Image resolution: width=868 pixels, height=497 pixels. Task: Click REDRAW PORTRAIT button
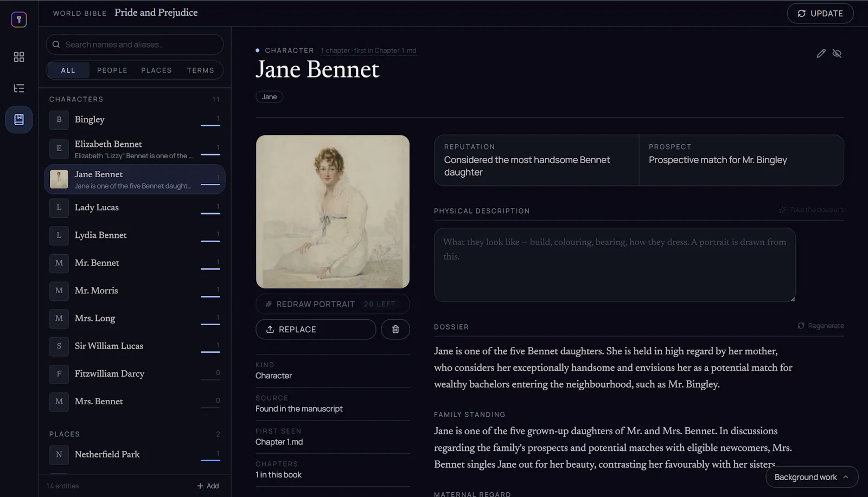[333, 304]
